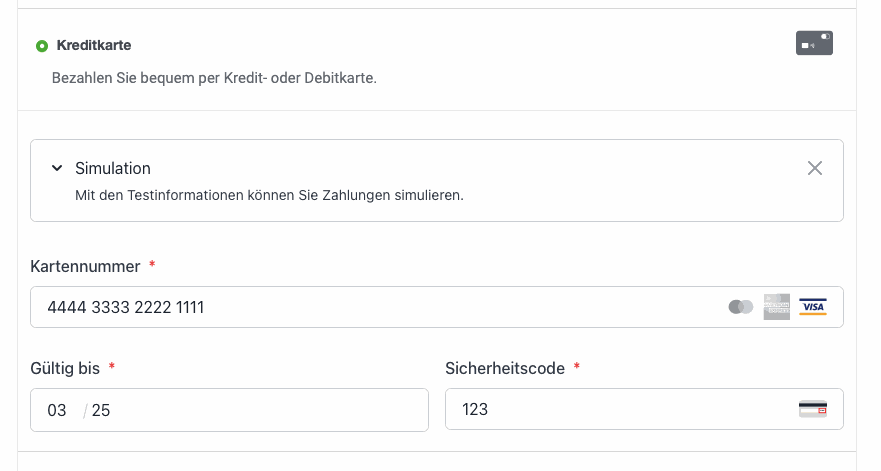Click the dark credit card icon beside Kreditkarte
The height and width of the screenshot is (471, 881).
click(814, 43)
